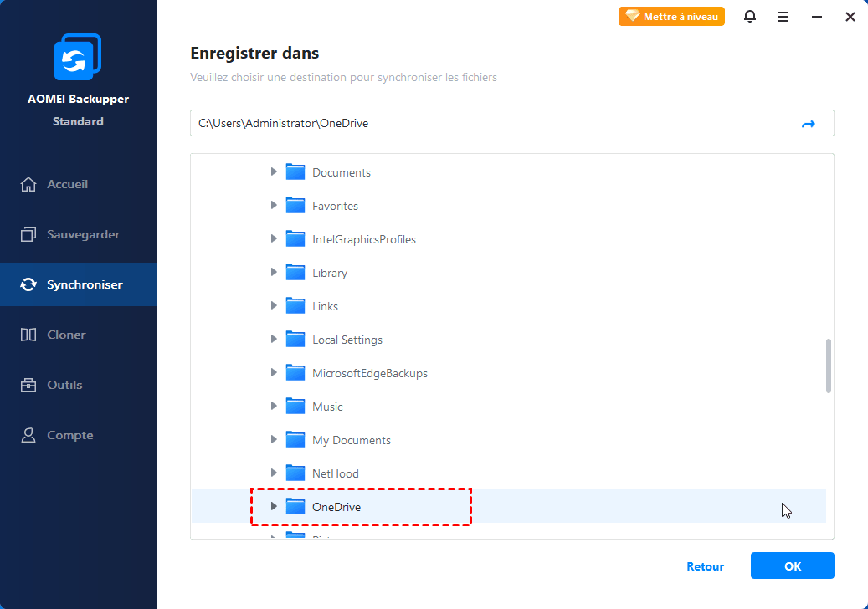Click Mettre à niveau upgrade button

[671, 17]
